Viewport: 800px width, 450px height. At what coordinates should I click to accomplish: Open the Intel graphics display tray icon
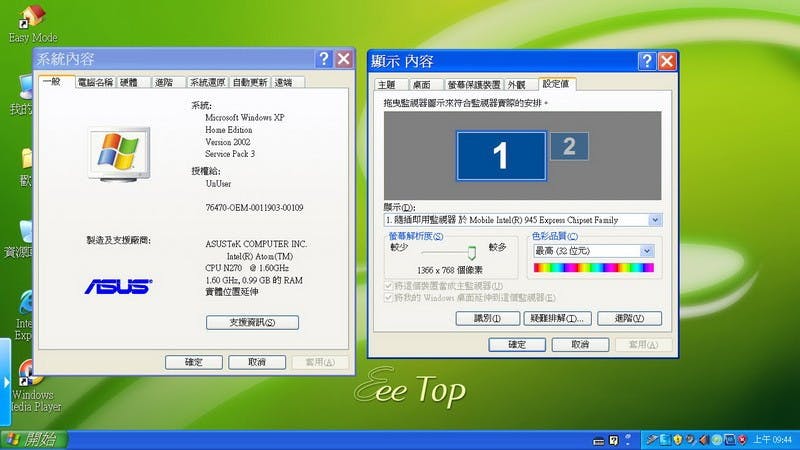click(730, 439)
